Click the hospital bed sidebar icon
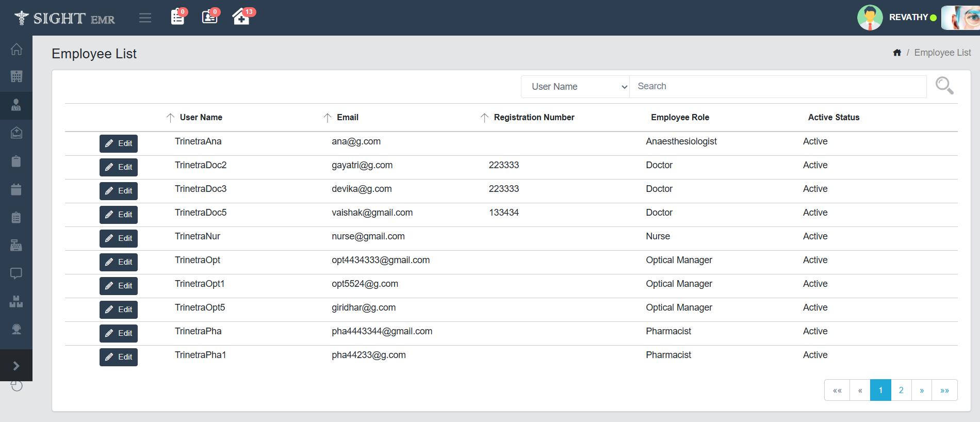This screenshot has width=980, height=422. [16, 133]
